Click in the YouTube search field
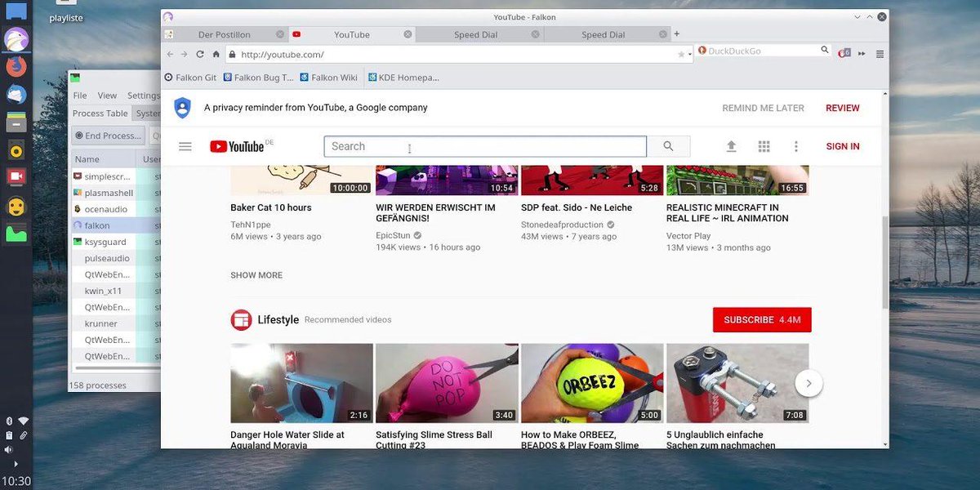980x490 pixels. tap(485, 146)
